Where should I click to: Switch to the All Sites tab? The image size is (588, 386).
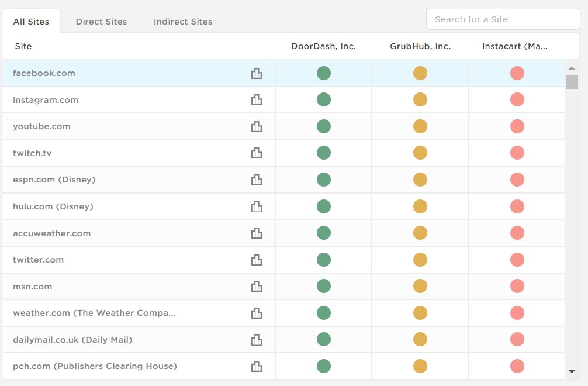point(31,22)
